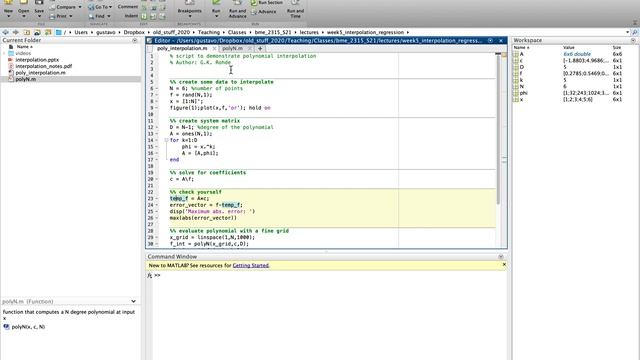Click the Value column header in Workspace
640x360 pixels.
569,48
